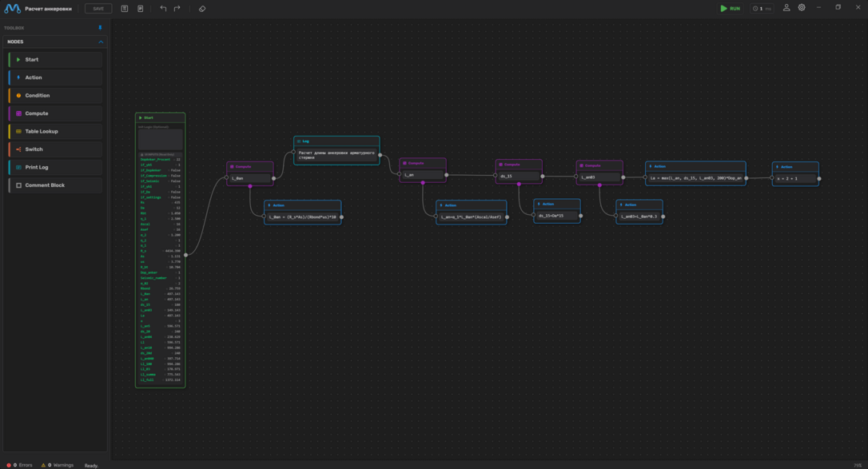Select the Log node on canvas
868x469 pixels.
coord(336,141)
